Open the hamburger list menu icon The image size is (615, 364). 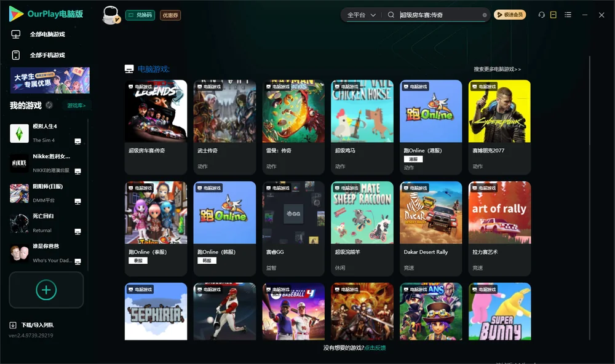(x=568, y=15)
